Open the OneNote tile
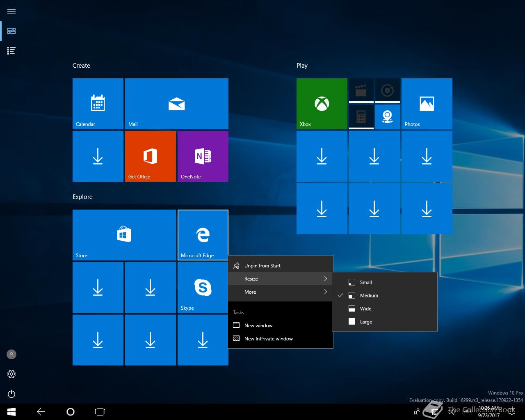This screenshot has width=525, height=420. pos(203,156)
